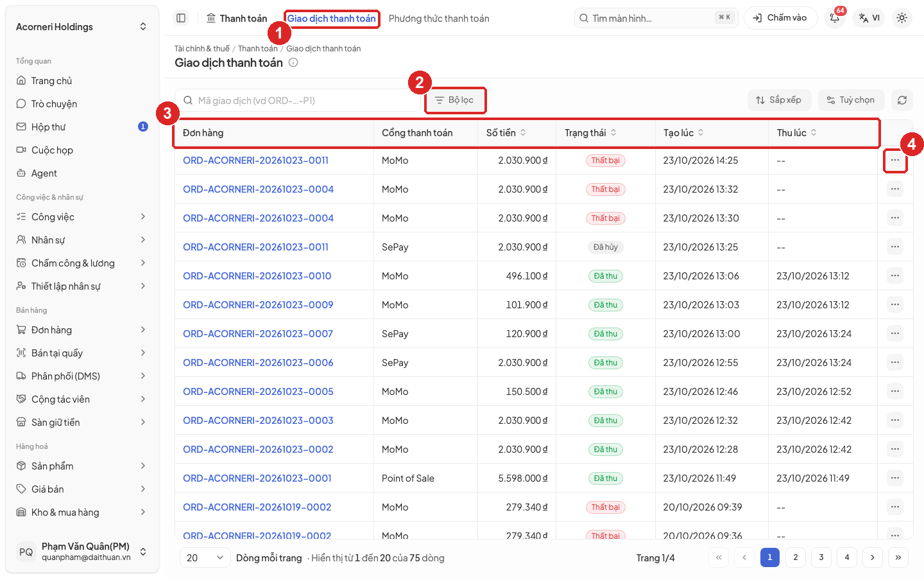Image resolution: width=924 pixels, height=578 pixels.
Task: Focus the Mã giao dịch search field
Action: tap(298, 100)
